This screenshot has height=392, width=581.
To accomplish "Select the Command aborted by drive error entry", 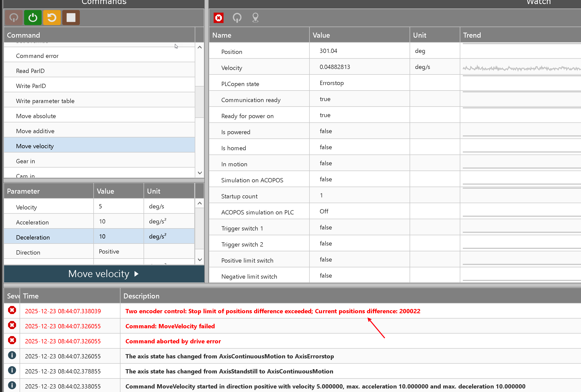I will pyautogui.click(x=173, y=341).
